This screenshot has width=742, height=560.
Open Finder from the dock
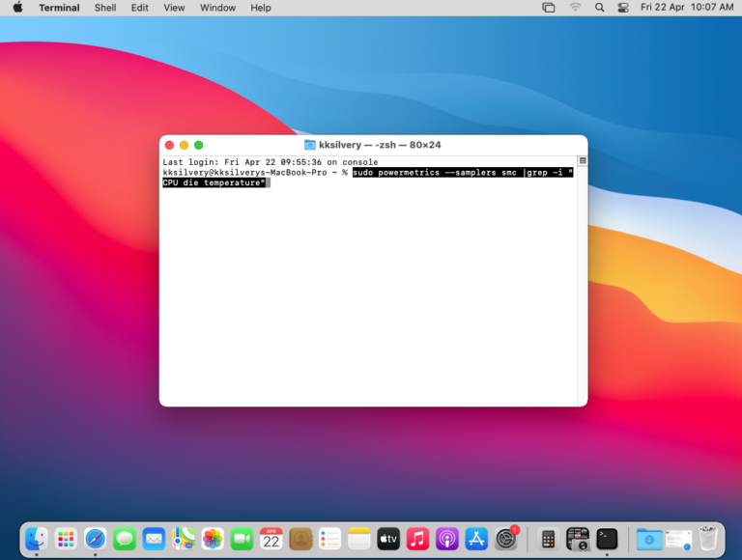tap(37, 539)
